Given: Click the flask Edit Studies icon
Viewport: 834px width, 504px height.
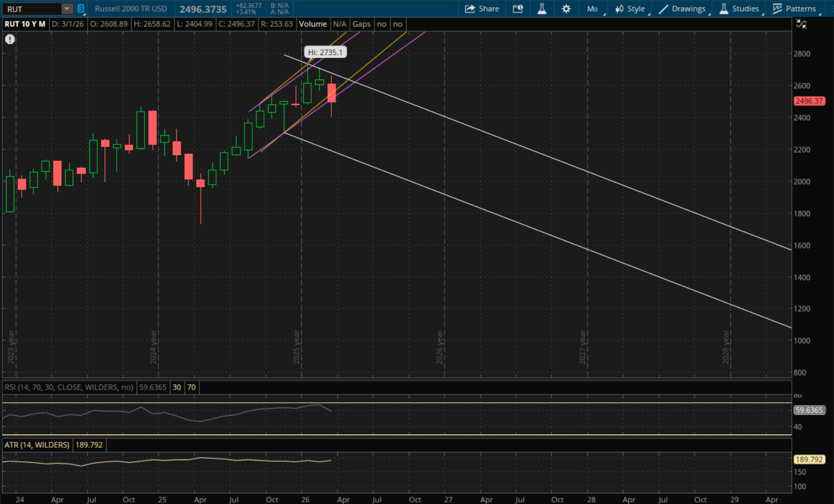Looking at the screenshot, I should [x=542, y=9].
